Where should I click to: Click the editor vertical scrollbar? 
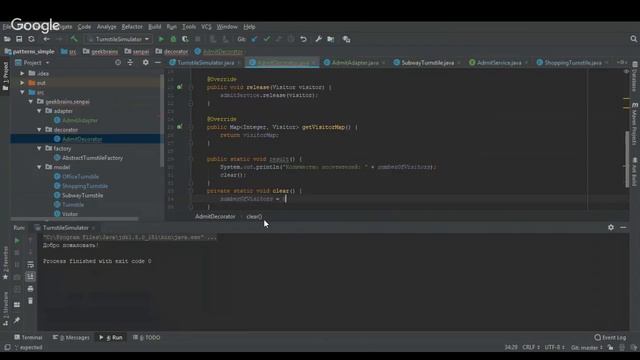coord(627,159)
